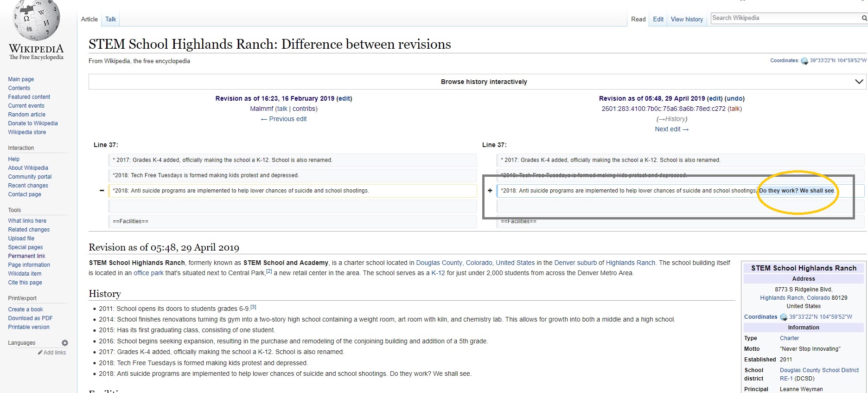Open the Permanent link
This screenshot has width=868, height=393.
[x=27, y=256]
